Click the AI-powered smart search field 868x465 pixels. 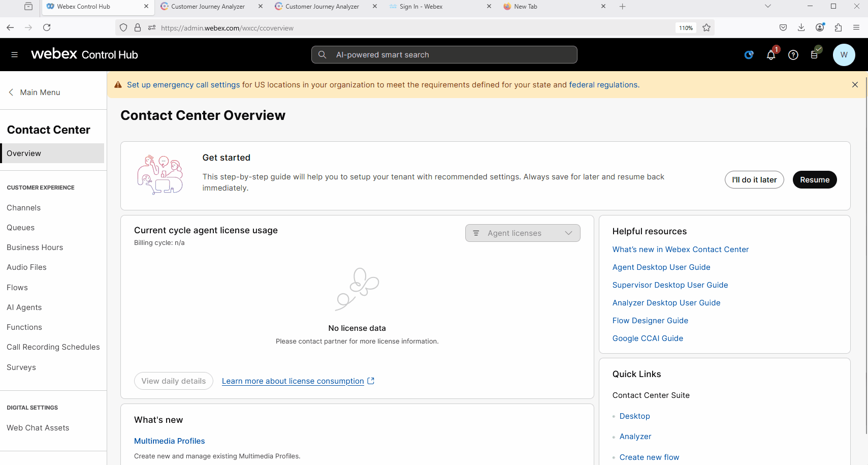click(x=444, y=55)
